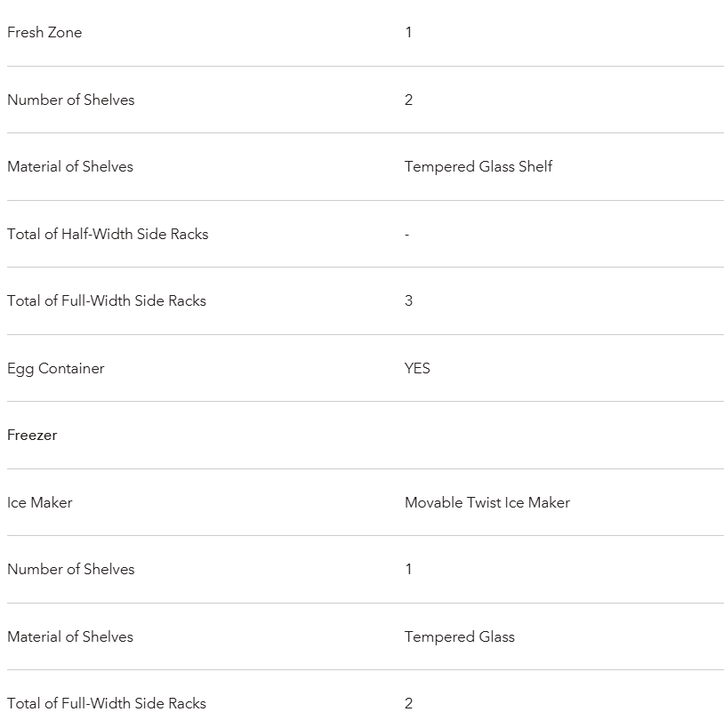
Task: Select the Number of Shelves value 2
Action: point(409,100)
